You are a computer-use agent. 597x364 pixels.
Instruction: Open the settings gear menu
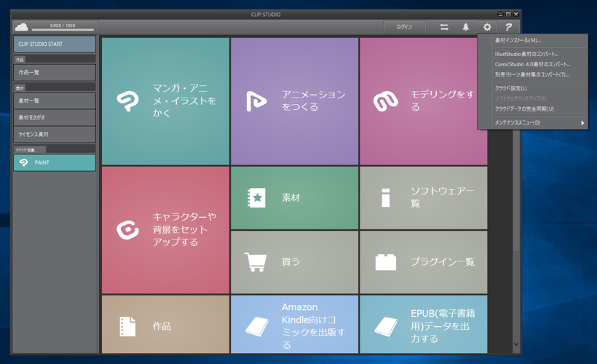(487, 27)
